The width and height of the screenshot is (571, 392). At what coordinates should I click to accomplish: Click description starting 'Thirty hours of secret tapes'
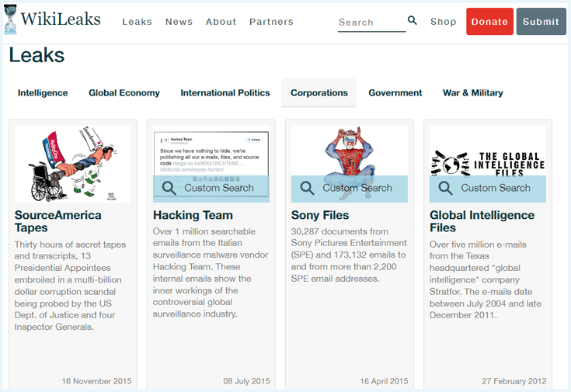(x=70, y=286)
